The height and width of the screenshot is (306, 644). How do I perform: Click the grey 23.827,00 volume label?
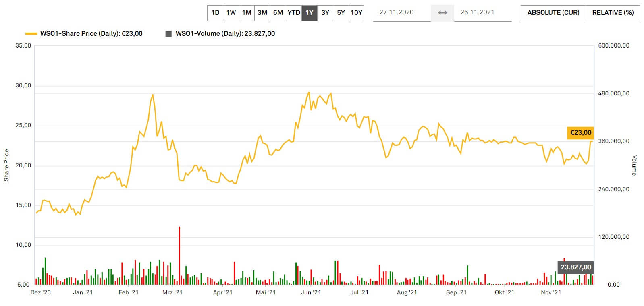click(x=576, y=267)
